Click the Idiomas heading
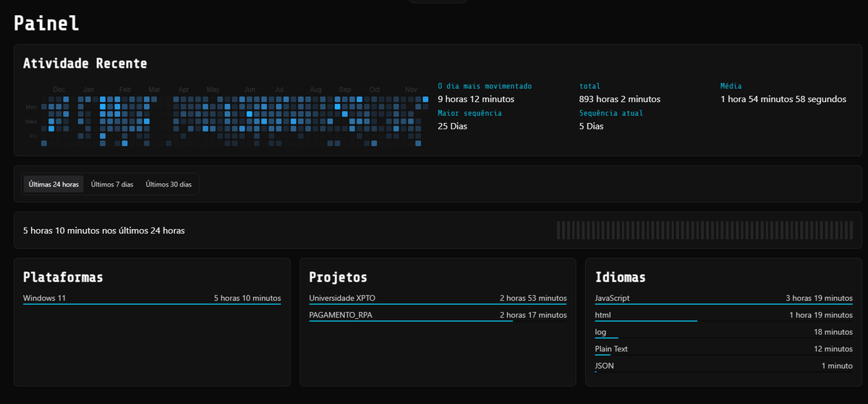Viewport: 868px width, 404px height. (620, 277)
